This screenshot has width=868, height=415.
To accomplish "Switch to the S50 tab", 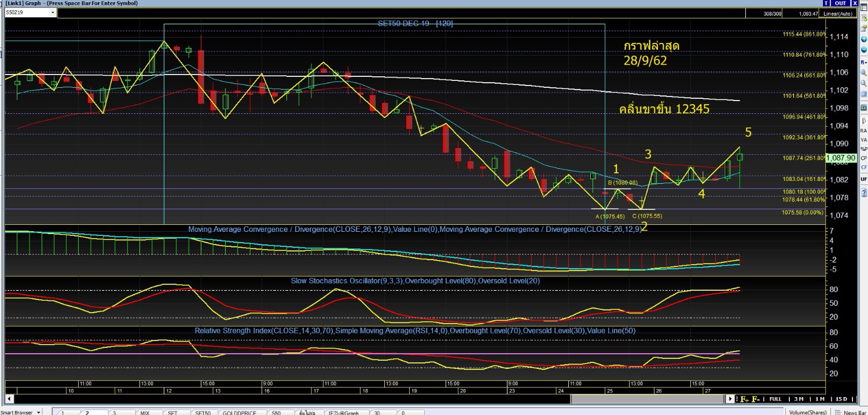I will point(280,412).
